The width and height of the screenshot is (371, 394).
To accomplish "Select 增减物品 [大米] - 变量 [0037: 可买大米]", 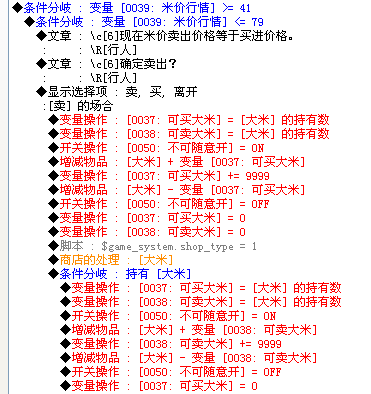I will 177,190.
